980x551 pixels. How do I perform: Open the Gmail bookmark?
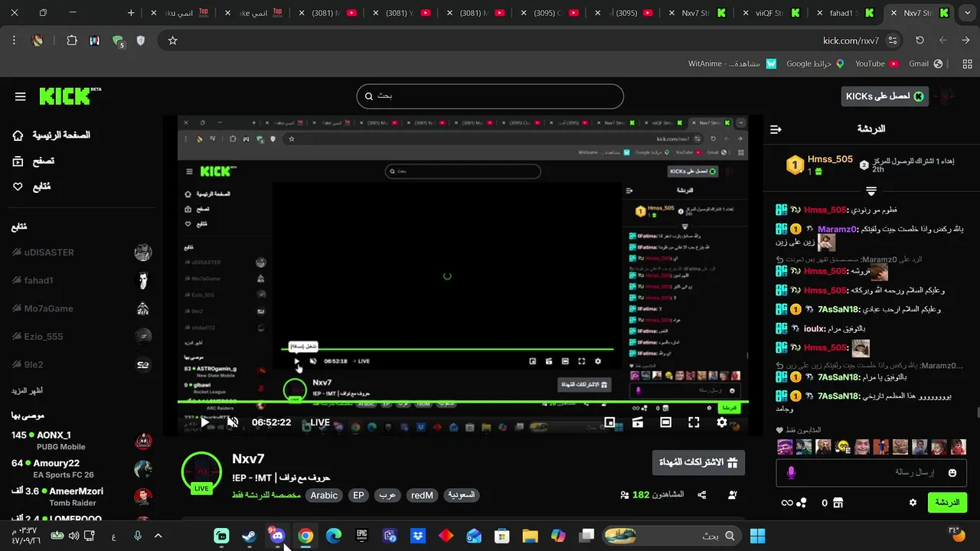925,64
